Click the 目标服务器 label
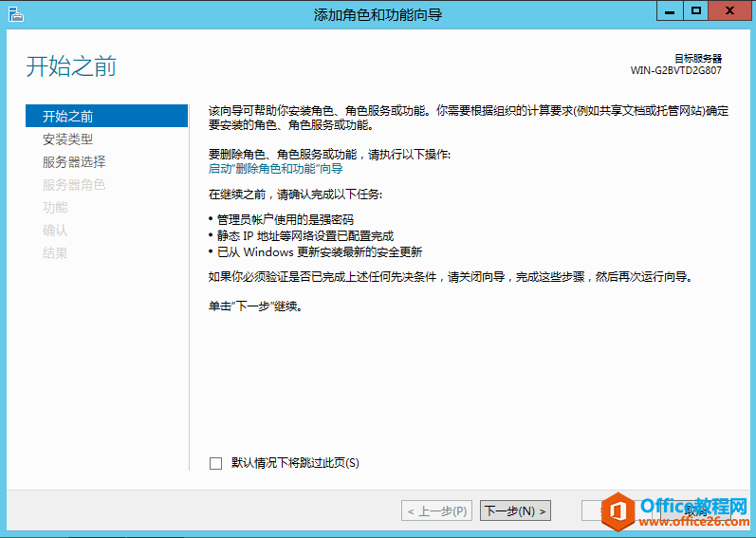The height and width of the screenshot is (538, 756). (698, 58)
